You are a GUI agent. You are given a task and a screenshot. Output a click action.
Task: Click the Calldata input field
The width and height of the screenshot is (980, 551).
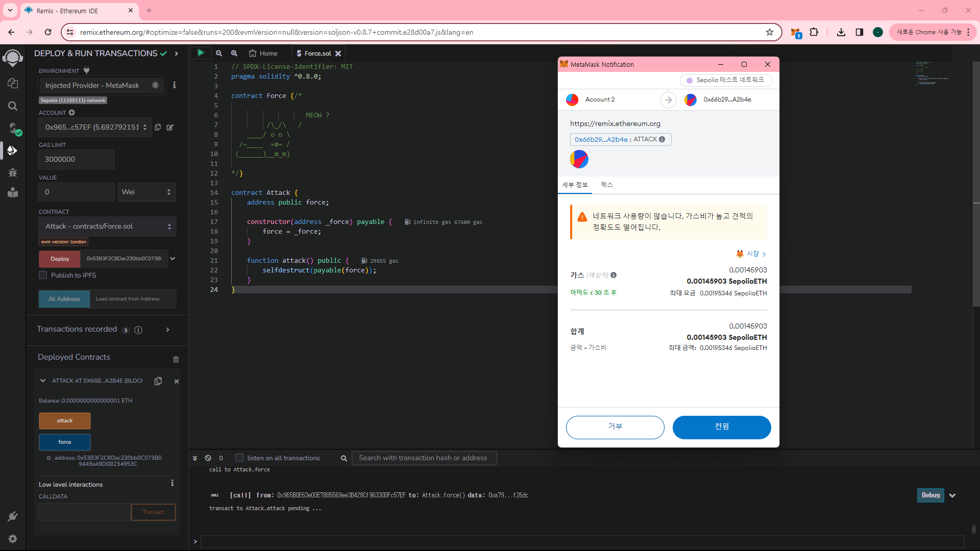coord(85,512)
